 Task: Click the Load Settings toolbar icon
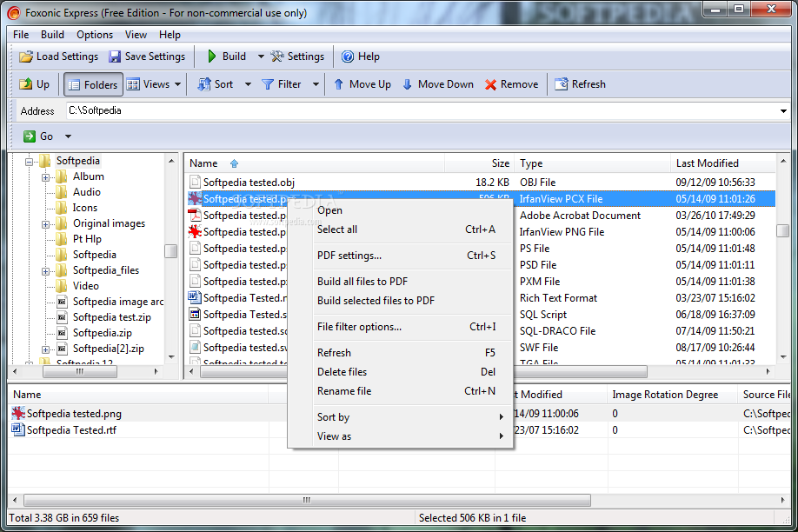[26, 57]
